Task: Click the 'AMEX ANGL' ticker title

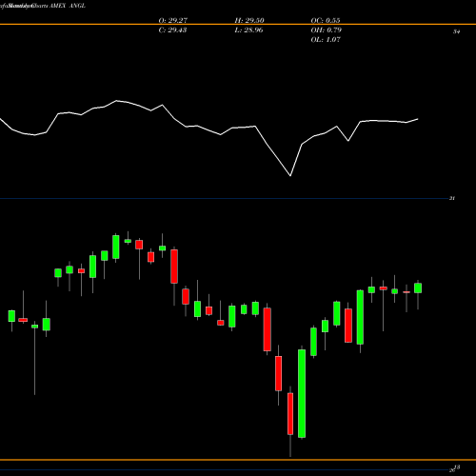Action: point(68,6)
